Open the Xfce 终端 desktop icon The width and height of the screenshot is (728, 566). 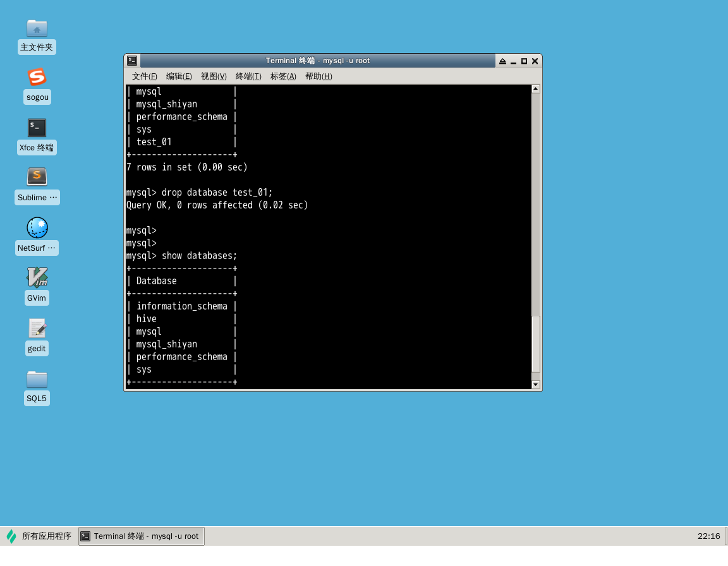(37, 128)
